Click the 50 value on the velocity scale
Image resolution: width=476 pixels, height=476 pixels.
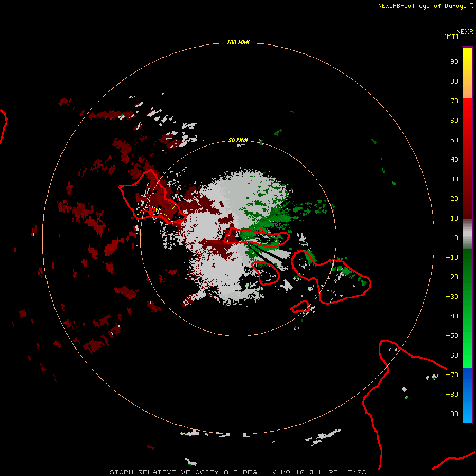coord(454,140)
